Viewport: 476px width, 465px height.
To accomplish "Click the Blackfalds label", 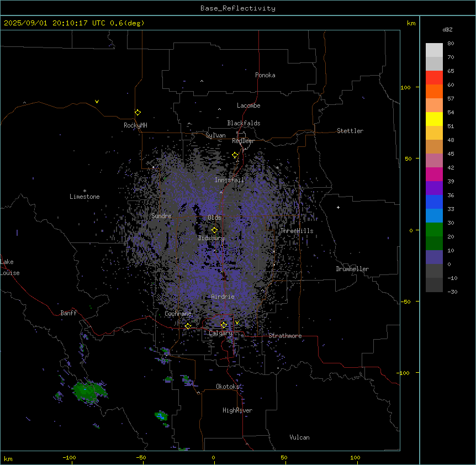I will pos(244,123).
